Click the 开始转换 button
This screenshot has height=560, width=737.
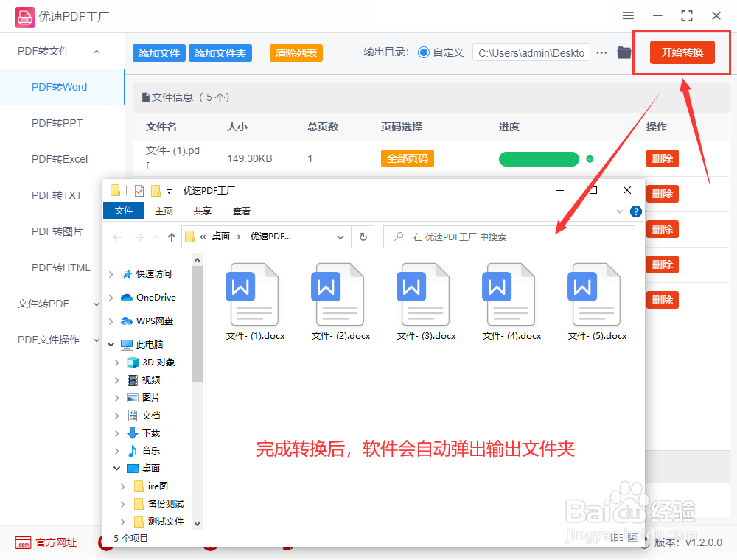pos(682,52)
